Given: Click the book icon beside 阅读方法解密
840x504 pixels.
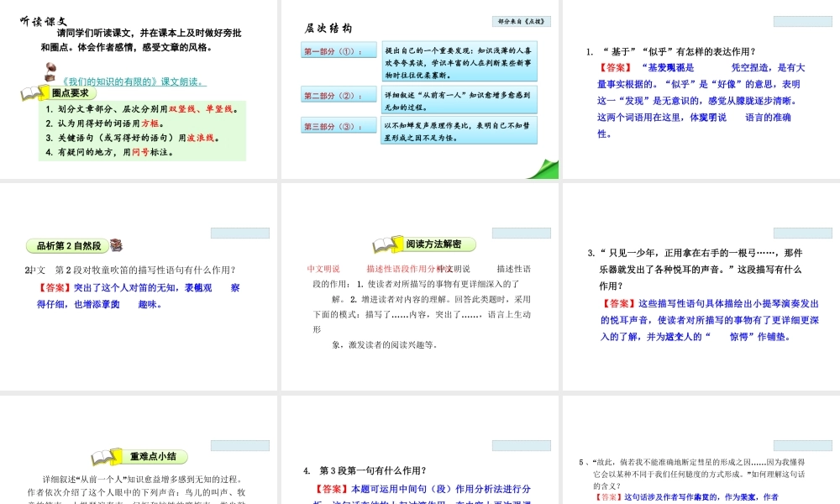Looking at the screenshot, I should (x=387, y=244).
